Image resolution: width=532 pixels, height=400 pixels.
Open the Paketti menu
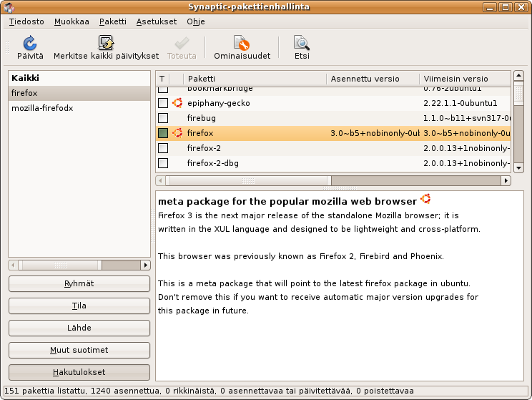click(113, 21)
